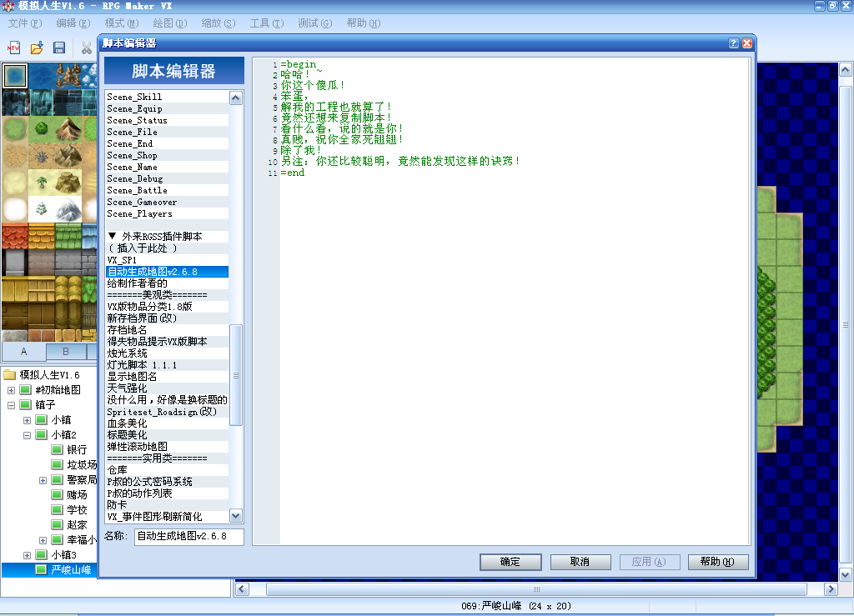This screenshot has height=616, width=854.
Task: Click the =end line in code editor
Action: pos(293,173)
